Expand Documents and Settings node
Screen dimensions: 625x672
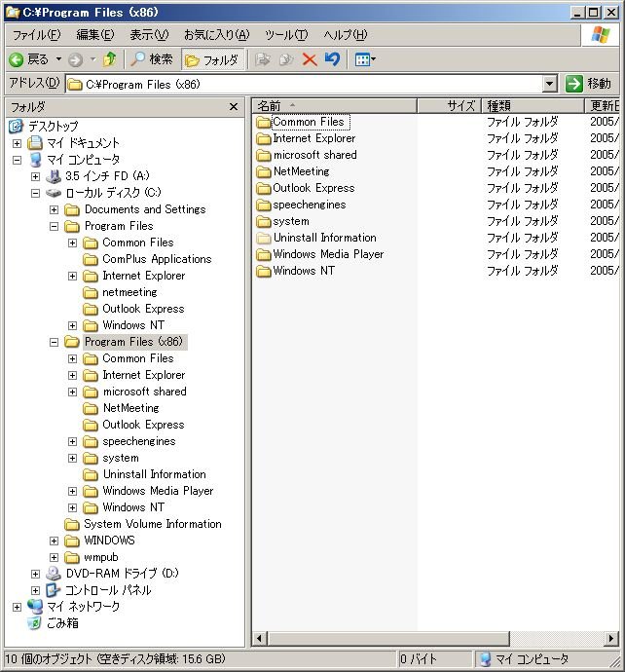point(54,209)
